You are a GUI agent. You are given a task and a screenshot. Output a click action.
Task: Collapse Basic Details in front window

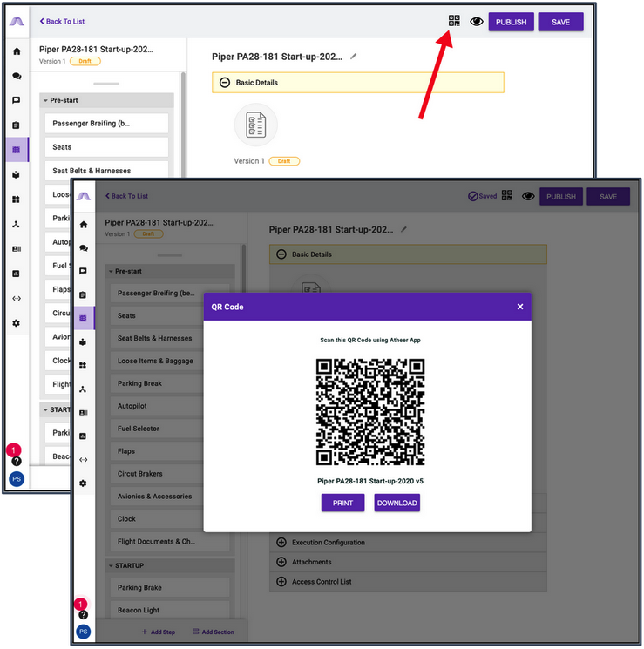(x=281, y=254)
